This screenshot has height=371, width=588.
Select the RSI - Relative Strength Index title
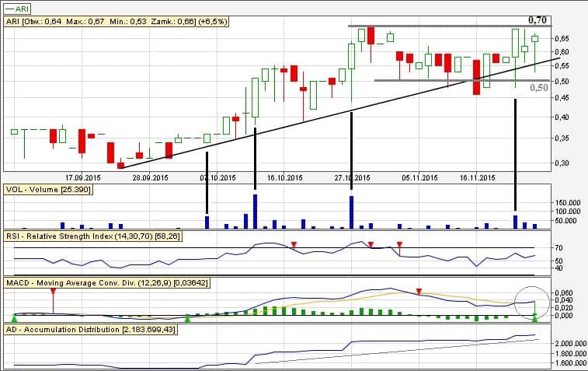pyautogui.click(x=92, y=235)
